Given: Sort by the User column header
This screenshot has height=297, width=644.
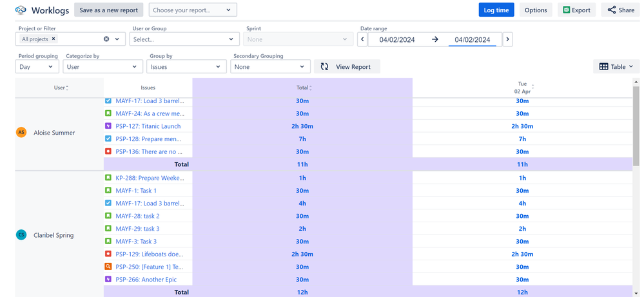Looking at the screenshot, I should click(61, 88).
